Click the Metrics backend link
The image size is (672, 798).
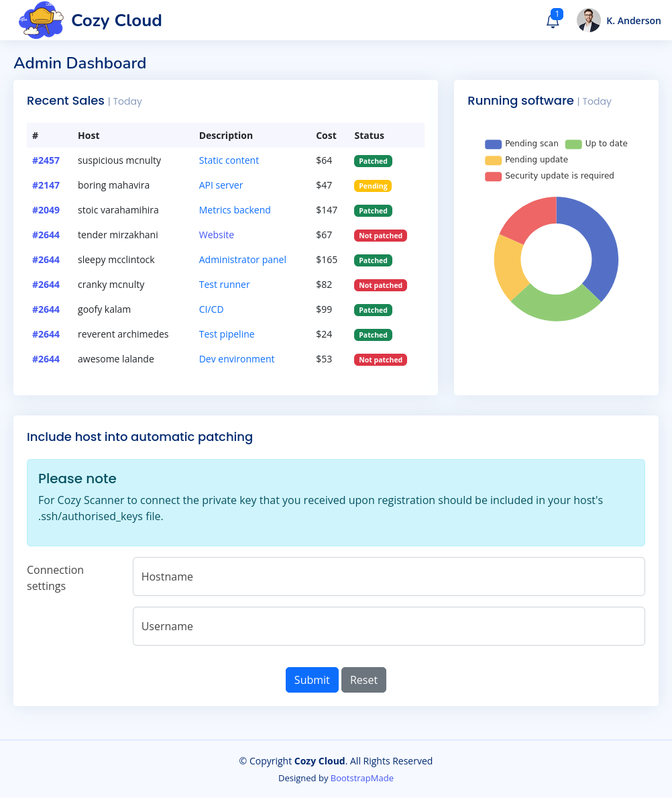coord(235,210)
